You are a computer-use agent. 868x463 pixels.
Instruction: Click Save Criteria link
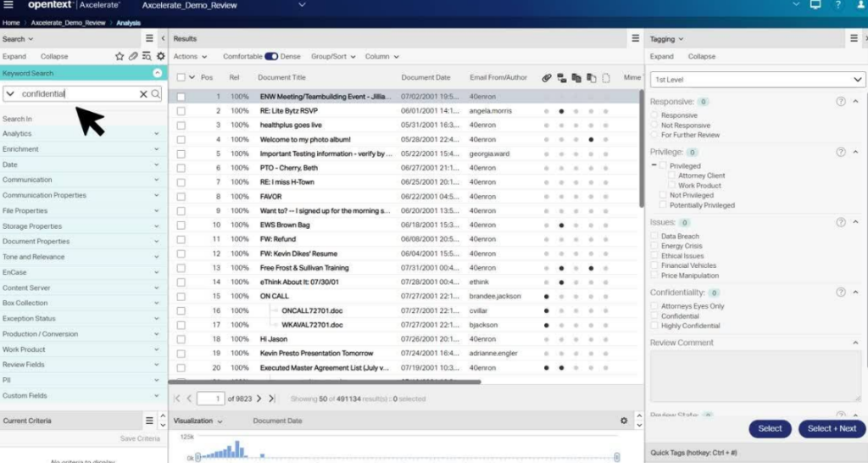[140, 438]
